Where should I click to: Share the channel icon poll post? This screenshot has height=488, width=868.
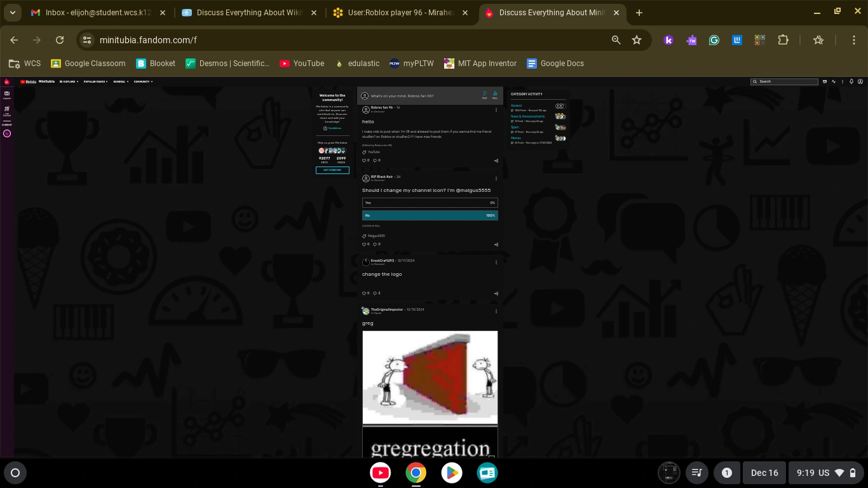(x=496, y=245)
